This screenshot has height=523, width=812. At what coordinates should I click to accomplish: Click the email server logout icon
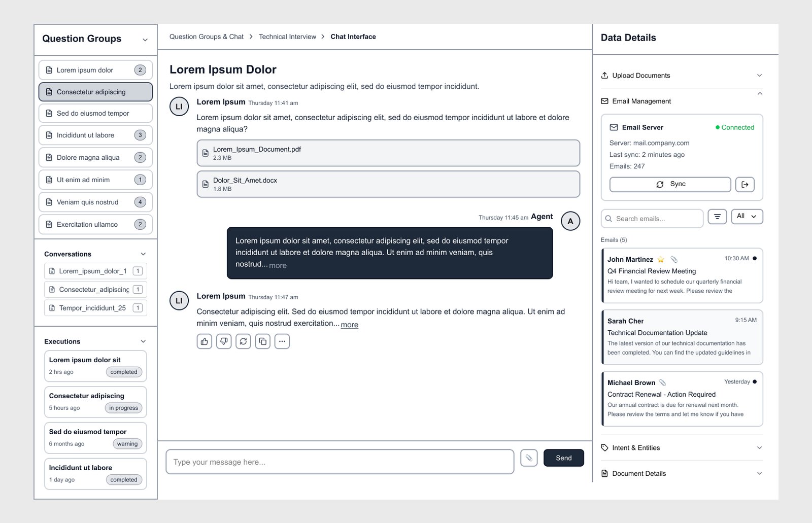tap(745, 185)
